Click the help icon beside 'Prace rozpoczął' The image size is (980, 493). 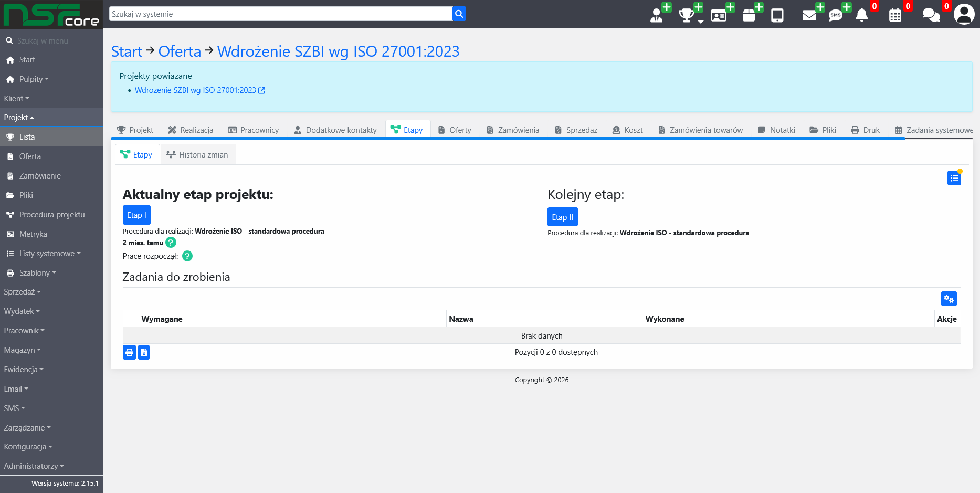point(187,256)
